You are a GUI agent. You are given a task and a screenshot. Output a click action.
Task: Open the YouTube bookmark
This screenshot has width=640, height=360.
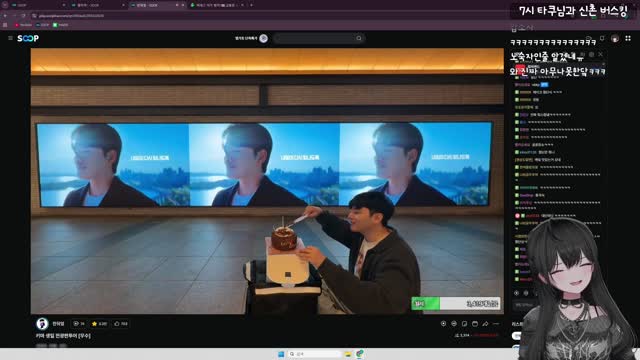tap(23, 25)
